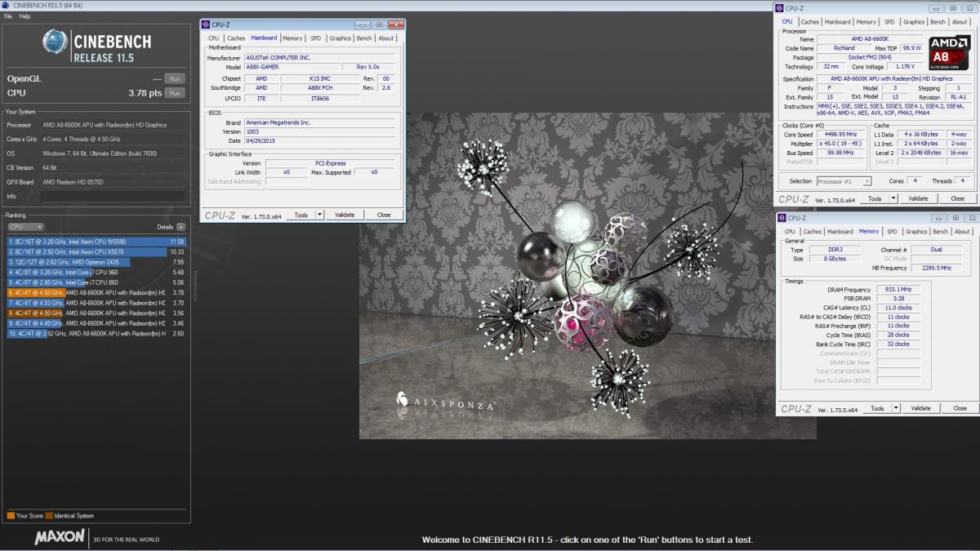
Task: Select the SPD tab in the Mainboard window
Action: pos(316,38)
